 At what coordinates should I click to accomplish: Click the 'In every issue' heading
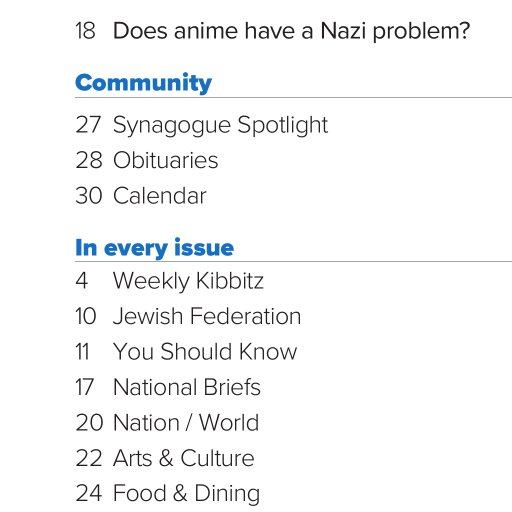[x=154, y=248]
